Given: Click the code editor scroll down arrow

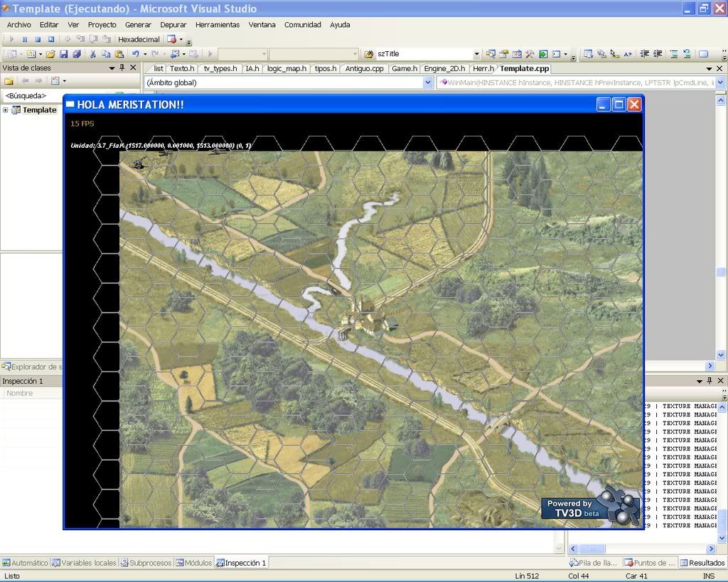Looking at the screenshot, I should pyautogui.click(x=721, y=355).
